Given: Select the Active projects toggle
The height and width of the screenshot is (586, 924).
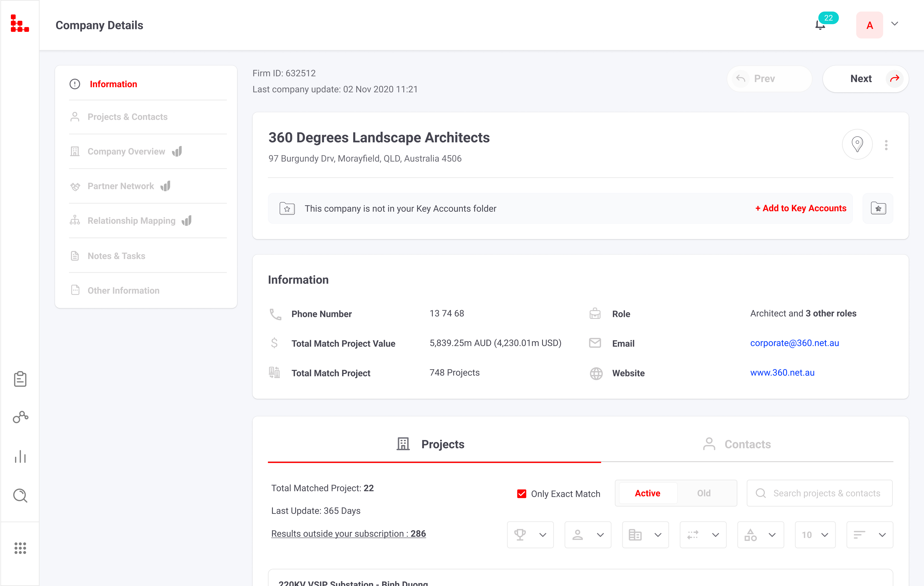Looking at the screenshot, I should 647,493.
